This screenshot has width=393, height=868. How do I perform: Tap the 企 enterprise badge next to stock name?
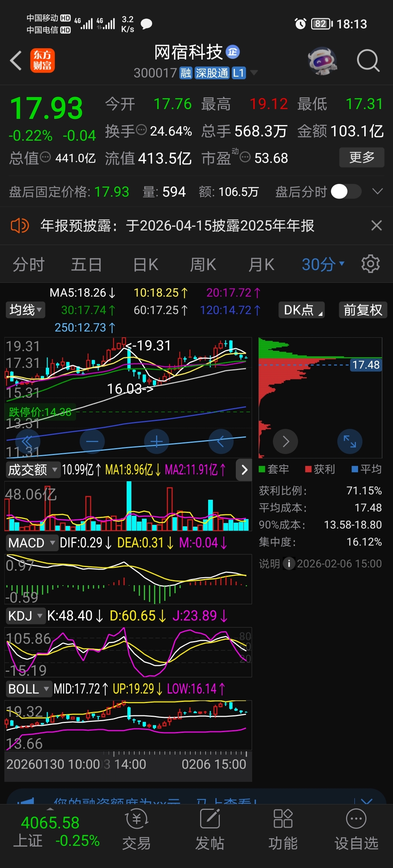(x=233, y=52)
